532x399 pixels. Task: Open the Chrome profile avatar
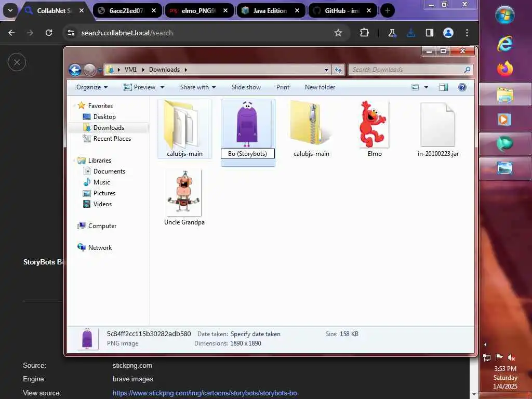click(x=448, y=33)
